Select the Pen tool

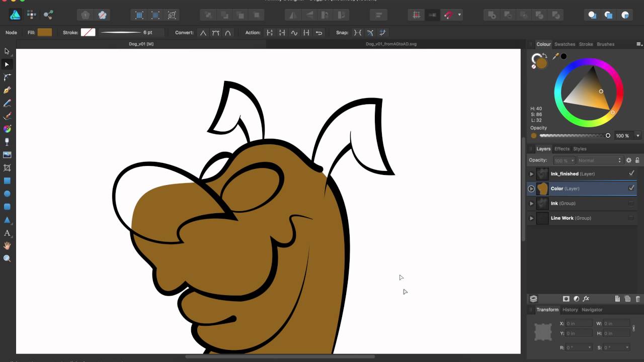7,90
